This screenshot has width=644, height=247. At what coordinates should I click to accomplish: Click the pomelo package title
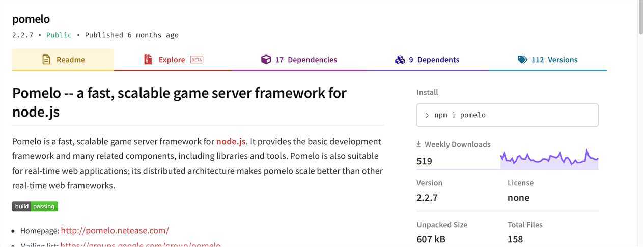click(x=31, y=19)
